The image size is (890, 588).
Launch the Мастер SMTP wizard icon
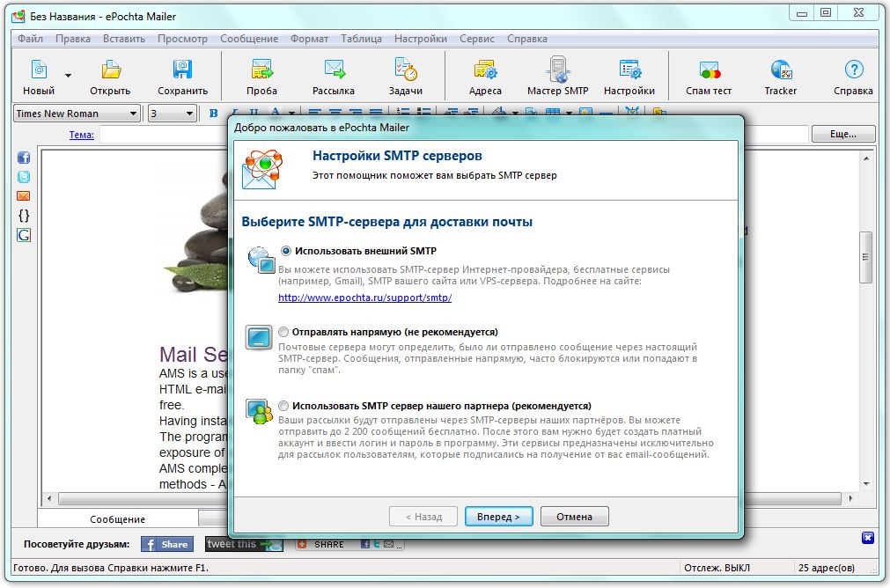pos(558,70)
